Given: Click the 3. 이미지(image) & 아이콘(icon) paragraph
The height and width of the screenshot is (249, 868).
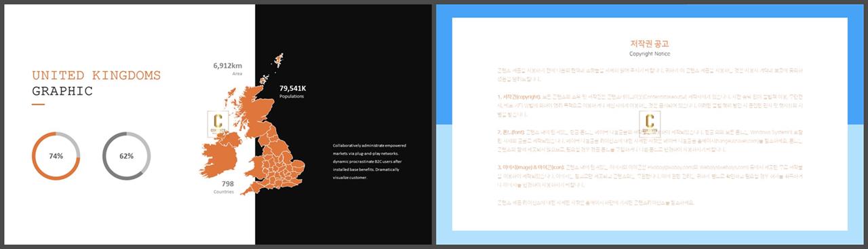Looking at the screenshot, I should coord(650,175).
